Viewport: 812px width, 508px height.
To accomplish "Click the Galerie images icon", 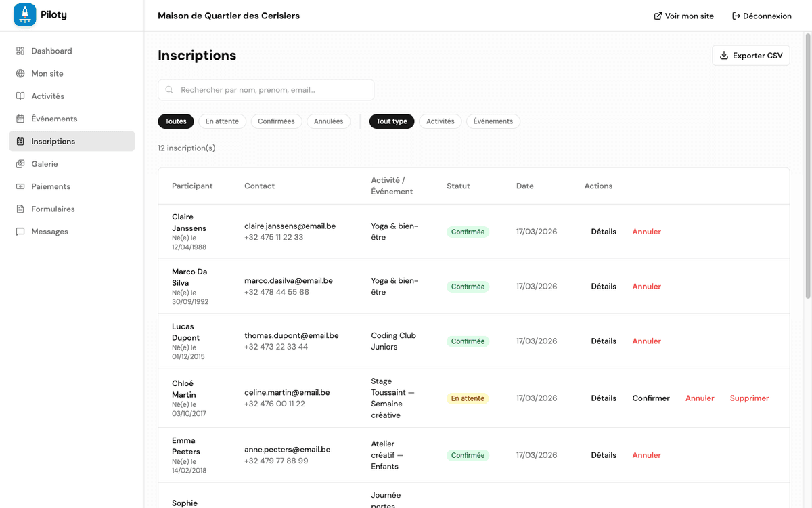I will click(x=20, y=164).
